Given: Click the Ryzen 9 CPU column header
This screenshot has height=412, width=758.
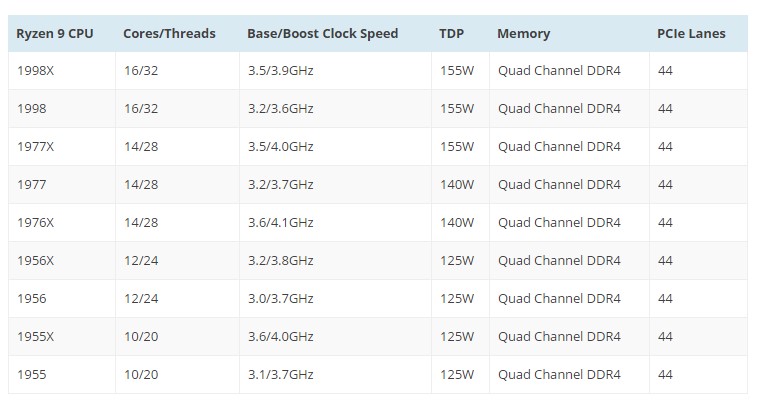Looking at the screenshot, I should [x=55, y=34].
